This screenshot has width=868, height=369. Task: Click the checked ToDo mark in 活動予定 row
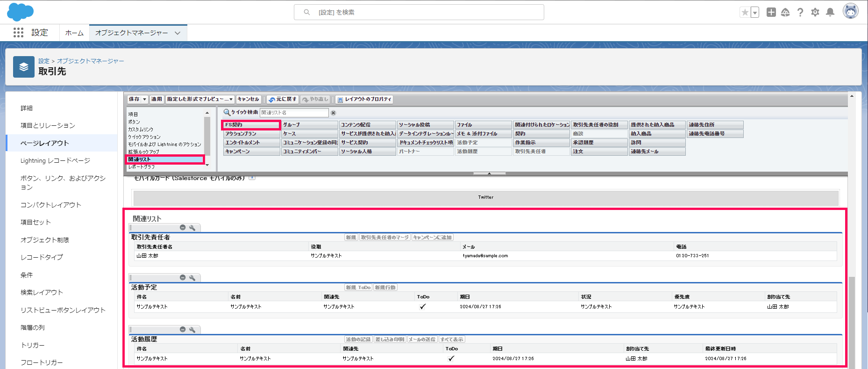tap(423, 307)
